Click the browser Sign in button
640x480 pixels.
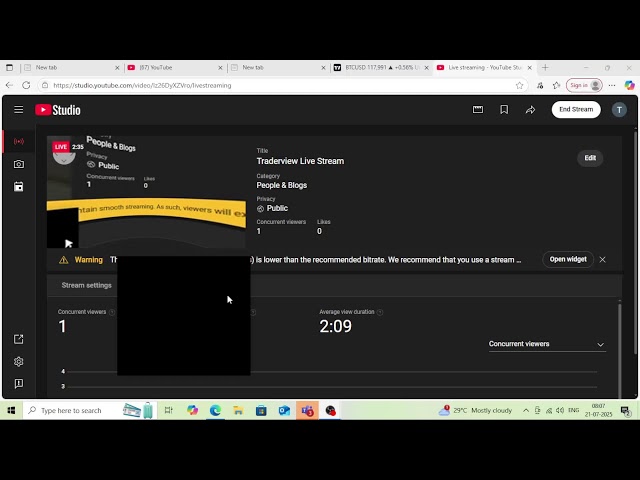click(584, 85)
